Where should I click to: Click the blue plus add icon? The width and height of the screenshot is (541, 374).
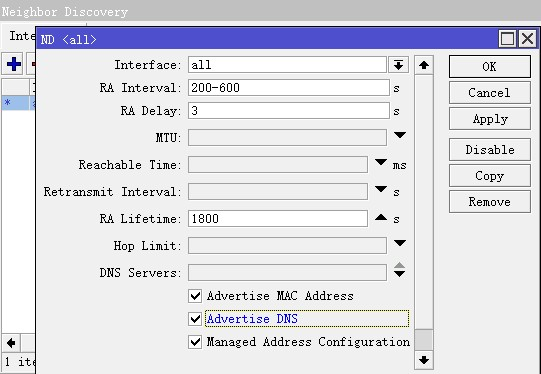tap(13, 64)
